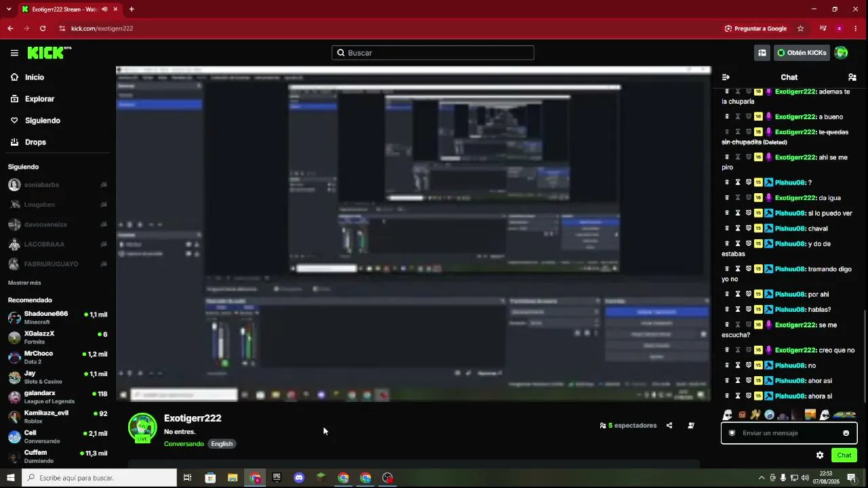
Task: Open the emoji picker in the chat input
Action: (846, 433)
